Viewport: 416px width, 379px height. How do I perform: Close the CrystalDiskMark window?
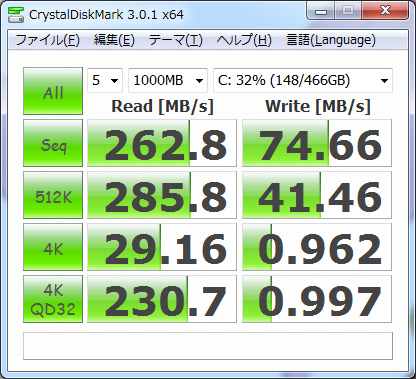(x=385, y=11)
